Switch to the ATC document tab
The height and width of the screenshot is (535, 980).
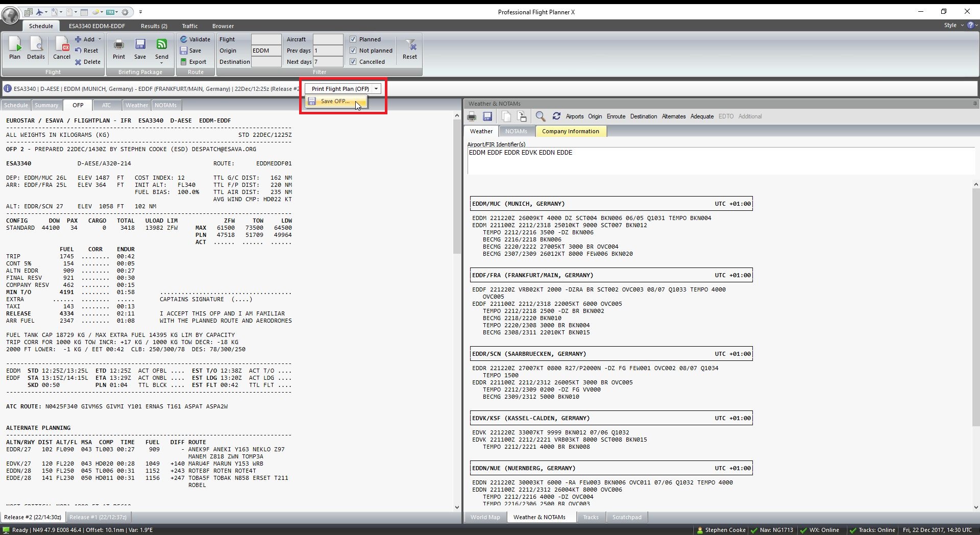[x=106, y=105]
